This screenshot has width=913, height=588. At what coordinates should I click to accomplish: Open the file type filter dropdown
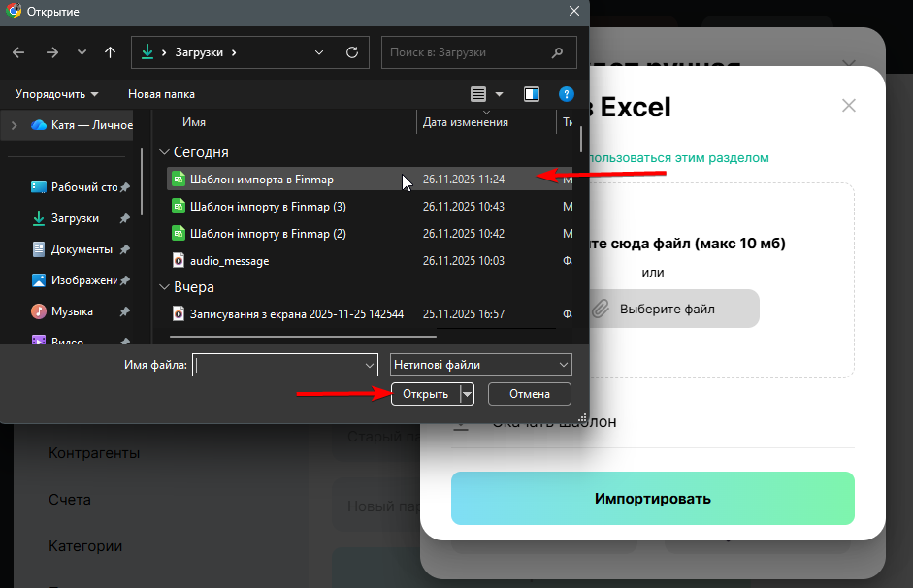[x=480, y=365]
